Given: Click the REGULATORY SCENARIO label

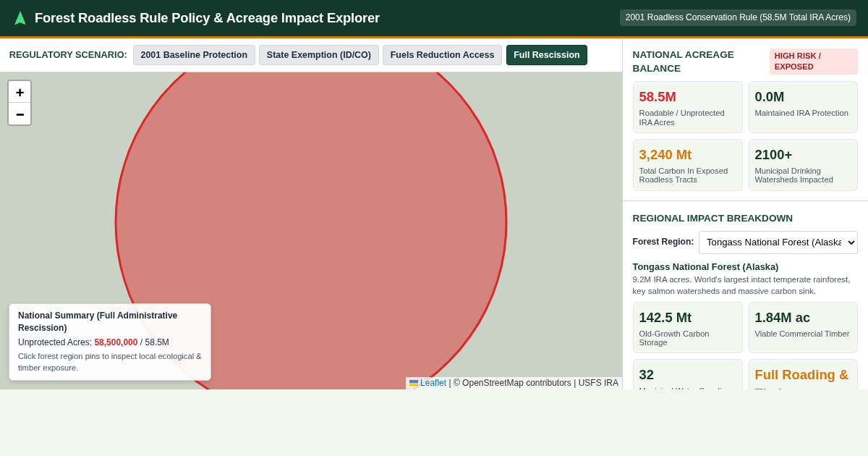Looking at the screenshot, I should point(68,55).
